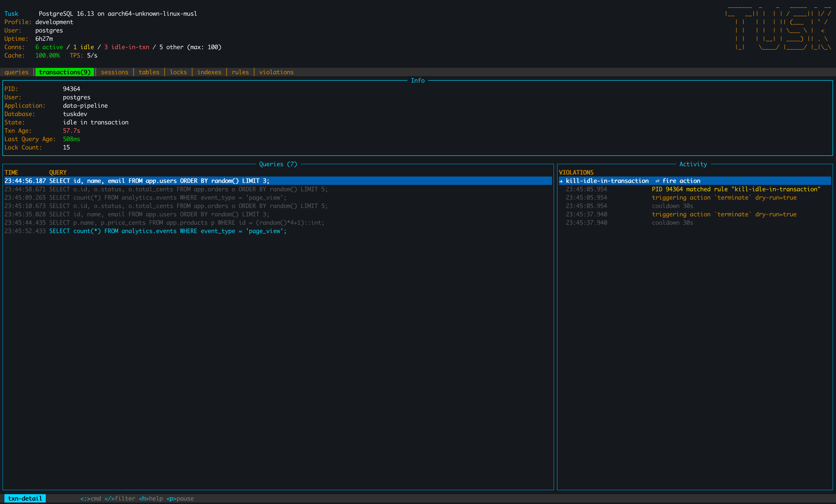Image resolution: width=836 pixels, height=504 pixels.
Task: Switch to the indexes tab
Action: (209, 72)
